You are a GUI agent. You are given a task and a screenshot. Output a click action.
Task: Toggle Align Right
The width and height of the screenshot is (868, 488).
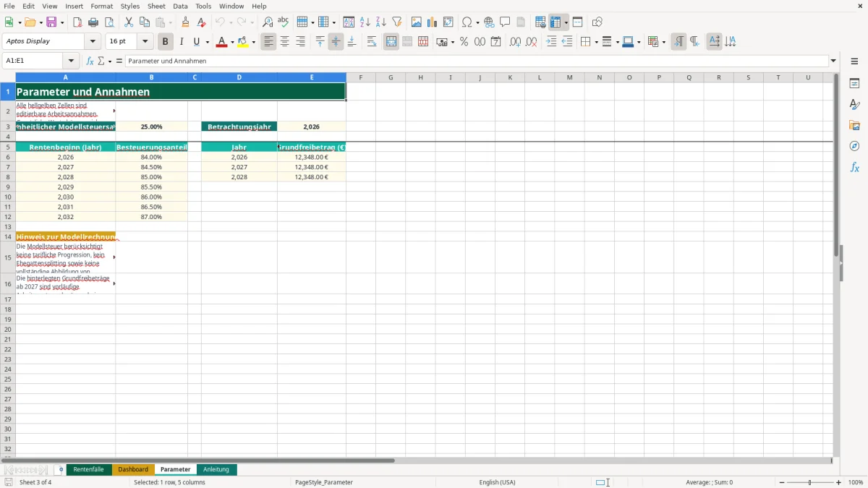pos(300,42)
